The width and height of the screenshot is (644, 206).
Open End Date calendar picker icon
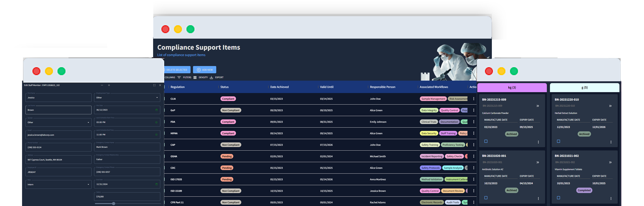[x=156, y=184]
